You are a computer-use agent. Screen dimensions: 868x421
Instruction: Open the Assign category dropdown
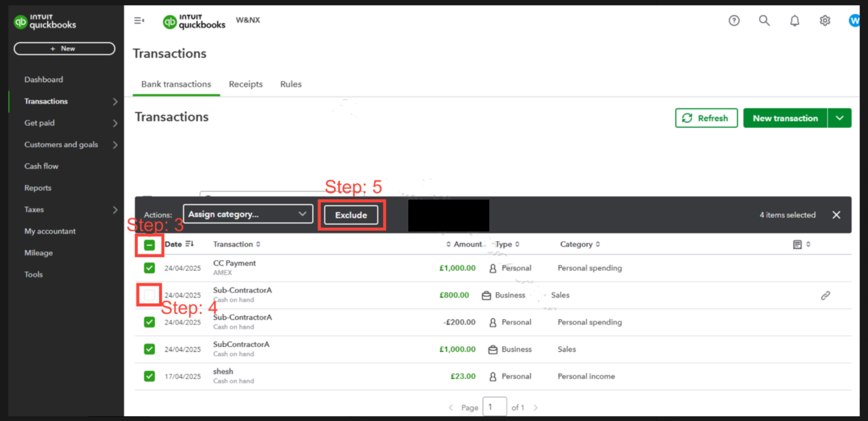(248, 214)
